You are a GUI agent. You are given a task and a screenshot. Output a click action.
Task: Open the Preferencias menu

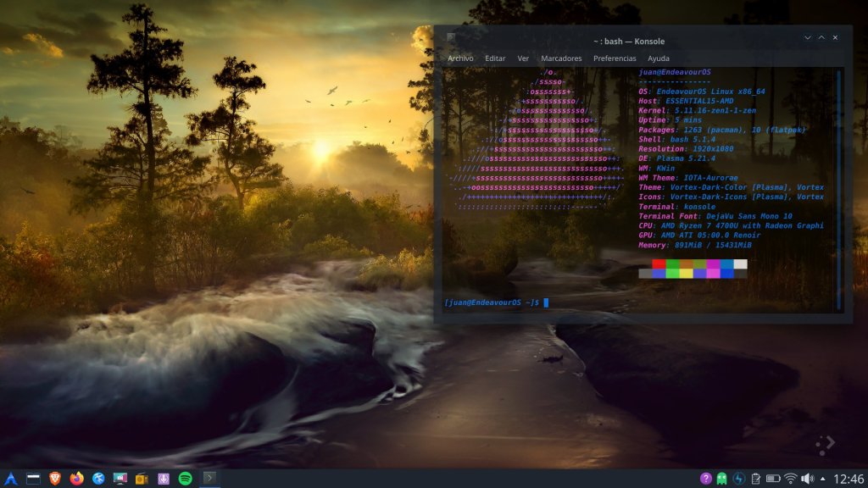point(615,58)
